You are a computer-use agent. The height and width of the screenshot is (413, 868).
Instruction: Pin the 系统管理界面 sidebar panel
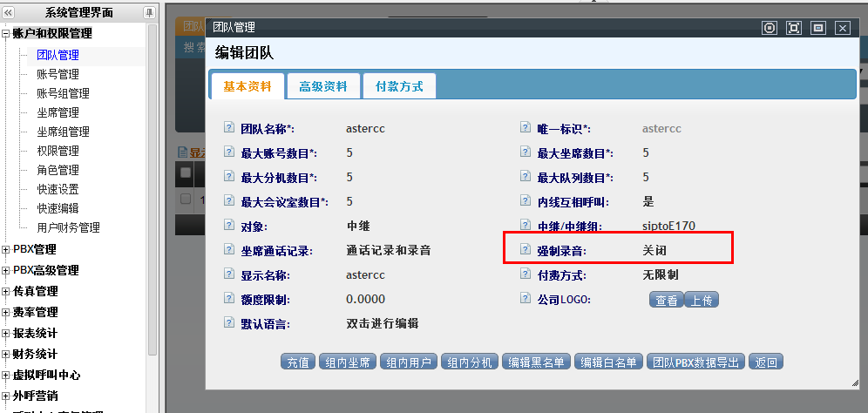(x=149, y=12)
